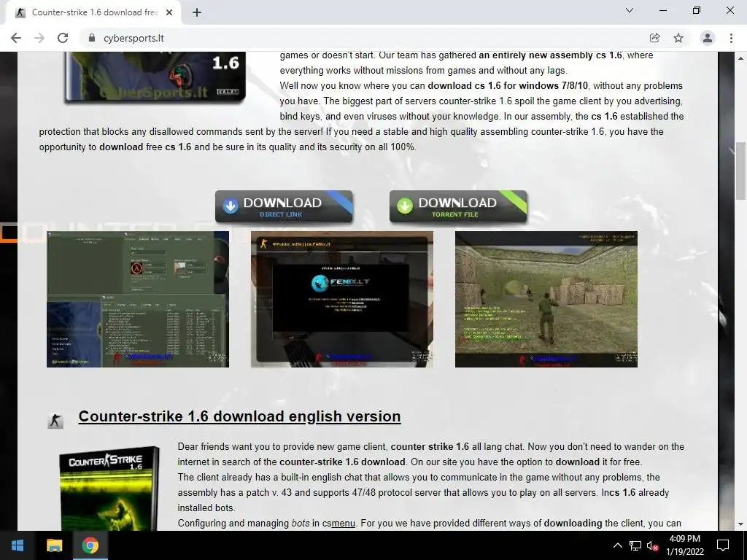Screen dimensions: 747x560
Task: Open network status tray icon
Action: (x=635, y=545)
